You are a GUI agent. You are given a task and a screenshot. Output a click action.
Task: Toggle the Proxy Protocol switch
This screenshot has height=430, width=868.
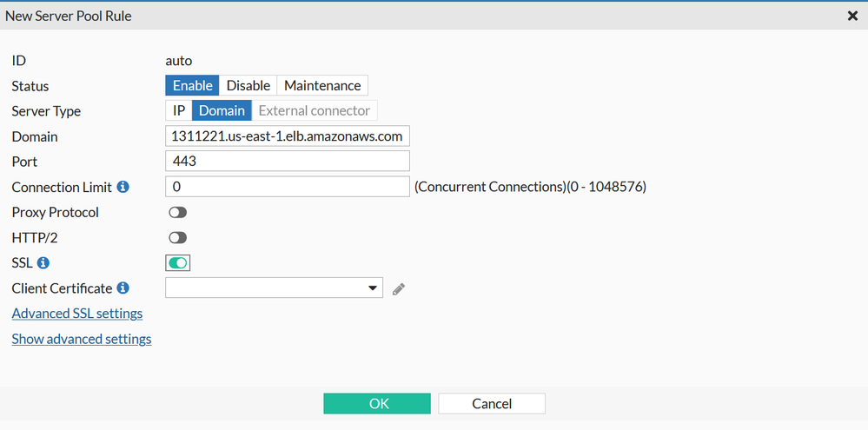(177, 212)
